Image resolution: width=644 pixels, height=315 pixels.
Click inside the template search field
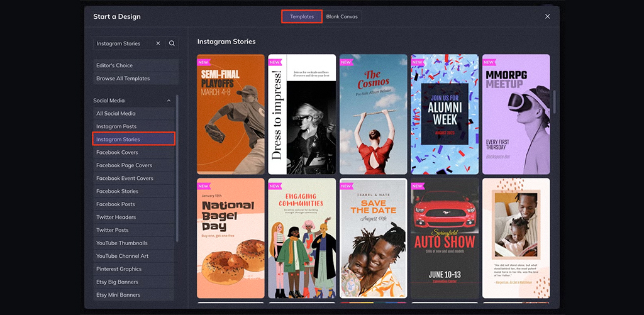pos(123,43)
